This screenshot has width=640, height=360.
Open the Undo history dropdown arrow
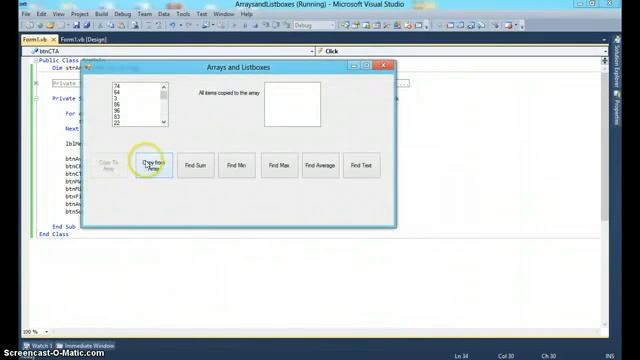pos(180,25)
